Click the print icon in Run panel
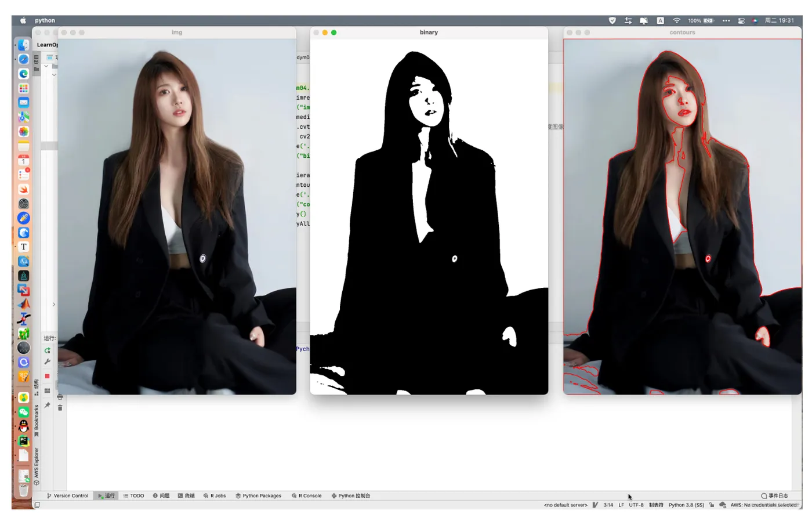Viewport: 812px width, 517px height. pyautogui.click(x=60, y=397)
